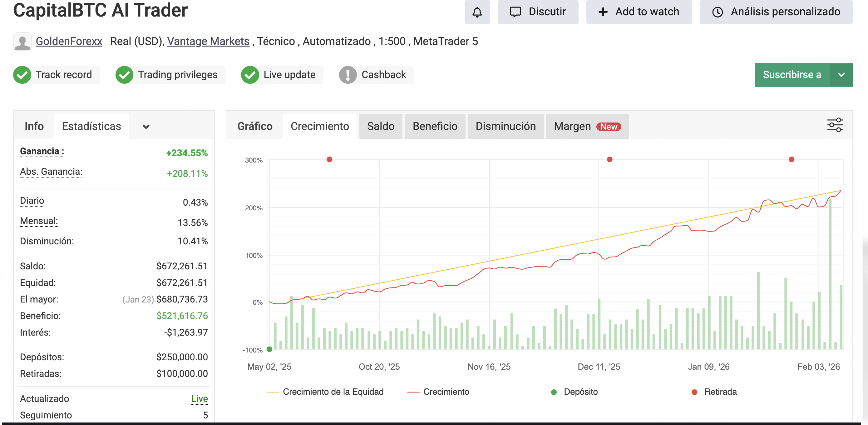Expand the Suscribirse a dropdown arrow
The width and height of the screenshot is (868, 425).
tap(841, 75)
